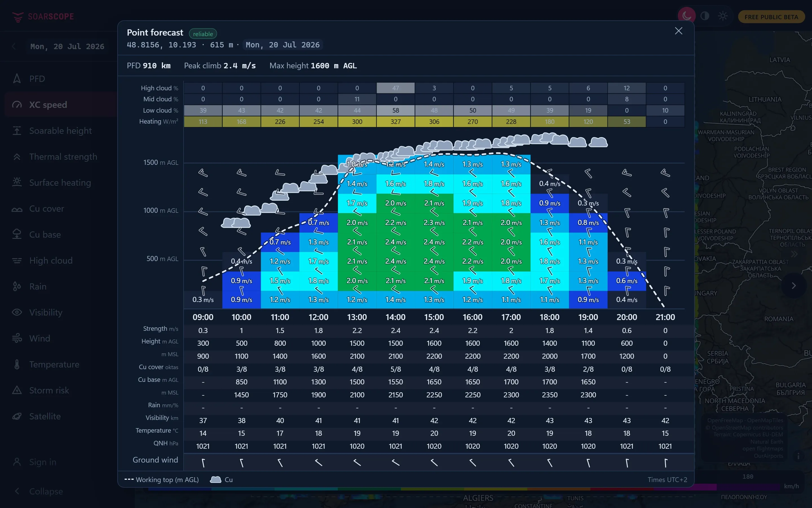This screenshot has width=812, height=508.
Task: Click the Times UTC+2 label
Action: click(667, 480)
